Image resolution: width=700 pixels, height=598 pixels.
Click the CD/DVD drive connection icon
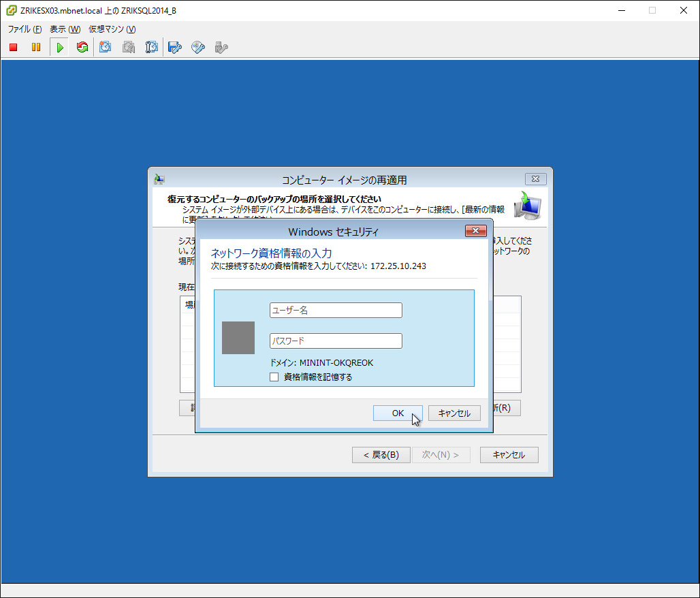pyautogui.click(x=198, y=48)
